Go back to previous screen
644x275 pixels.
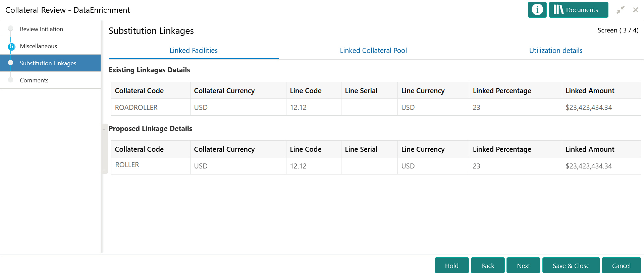[x=488, y=266]
